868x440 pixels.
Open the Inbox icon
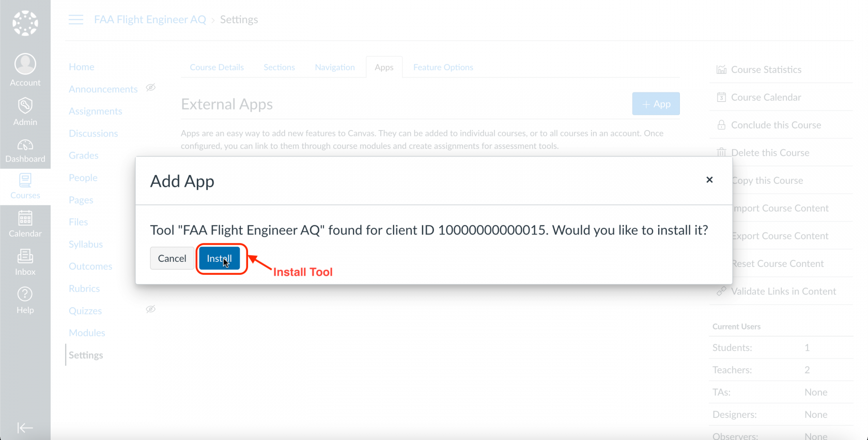tap(25, 256)
